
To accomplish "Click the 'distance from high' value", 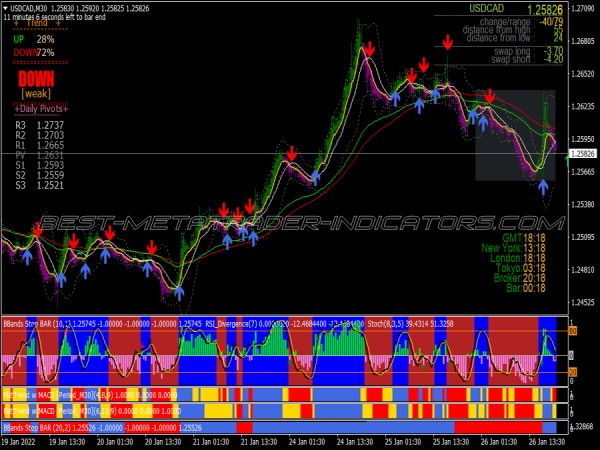I will [x=558, y=30].
